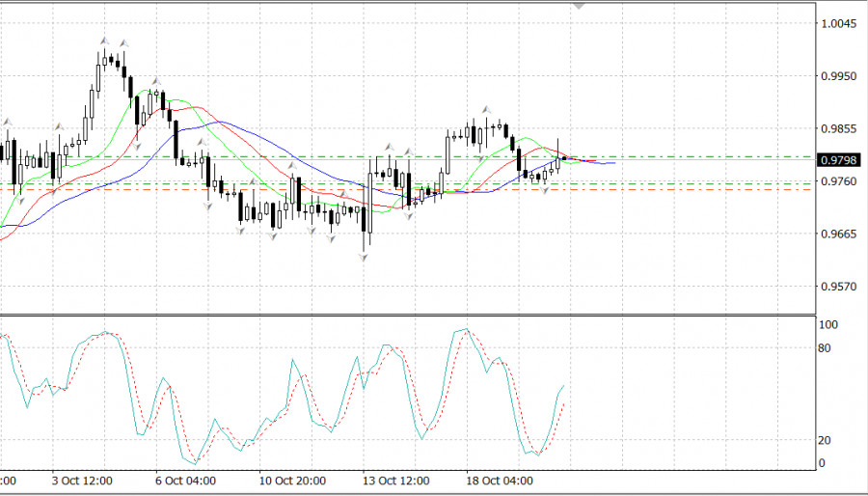The image size is (868, 496).
Task: Click the 0.9950 price scale label
Action: (836, 75)
